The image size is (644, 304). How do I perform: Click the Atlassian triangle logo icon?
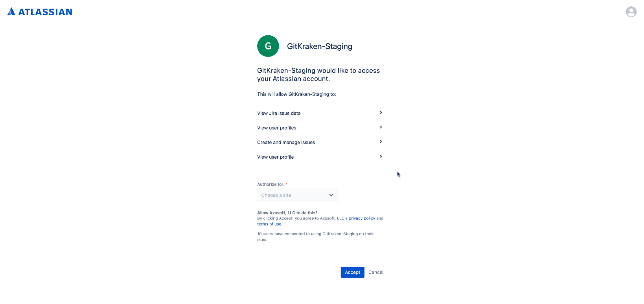[11, 12]
